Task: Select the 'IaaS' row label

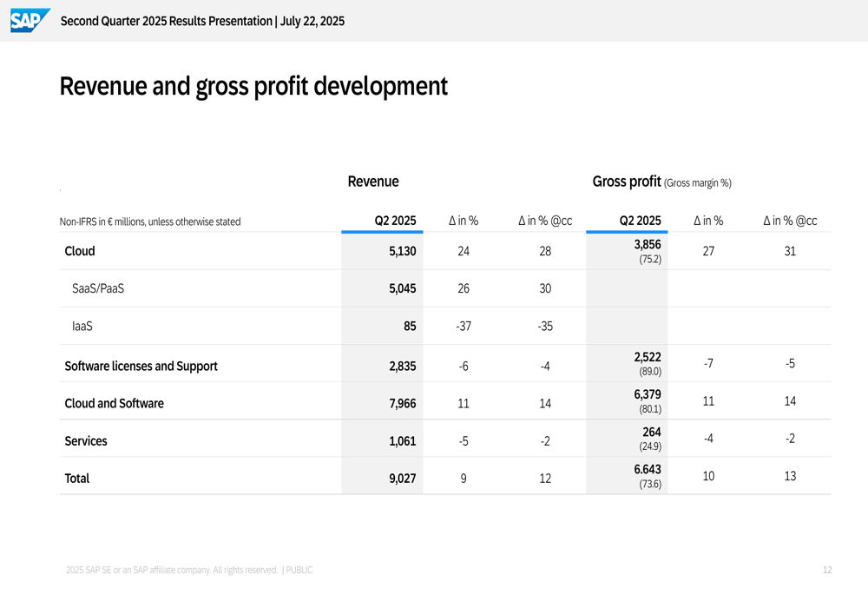Action: click(82, 327)
